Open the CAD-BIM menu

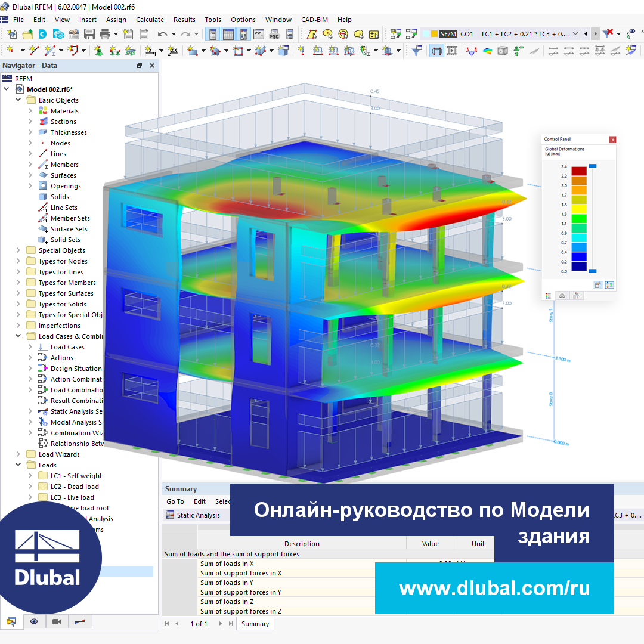(314, 20)
